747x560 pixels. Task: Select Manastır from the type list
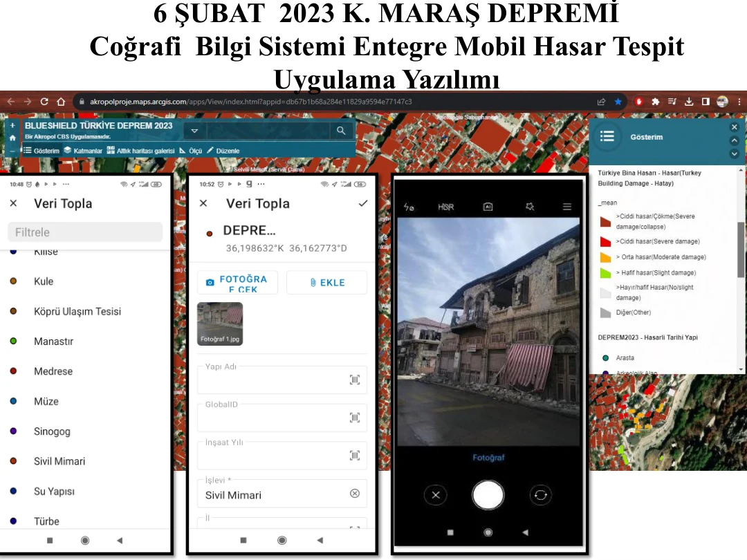pyautogui.click(x=53, y=342)
